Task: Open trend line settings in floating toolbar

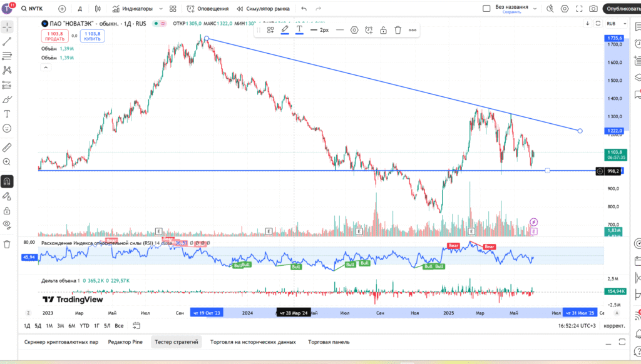Action: [x=354, y=30]
